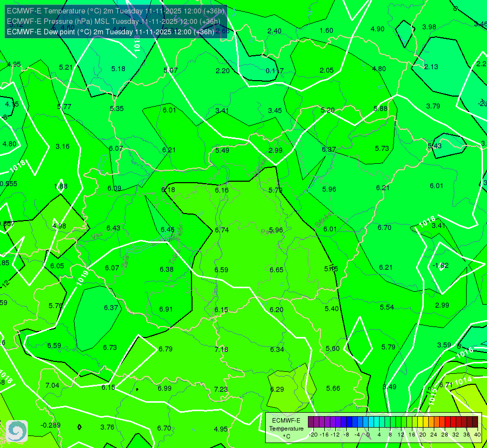
Task: Click the 7.04 dew point value
Action: pyautogui.click(x=52, y=385)
